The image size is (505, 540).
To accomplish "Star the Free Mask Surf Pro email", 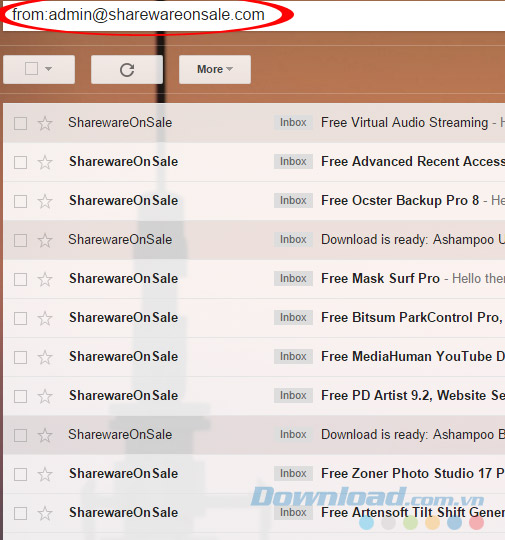I will pyautogui.click(x=45, y=279).
